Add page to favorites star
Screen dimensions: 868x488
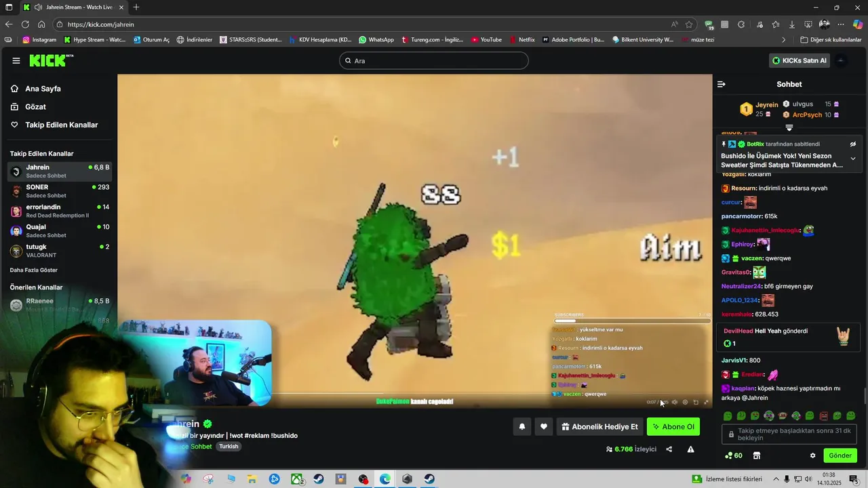click(689, 24)
